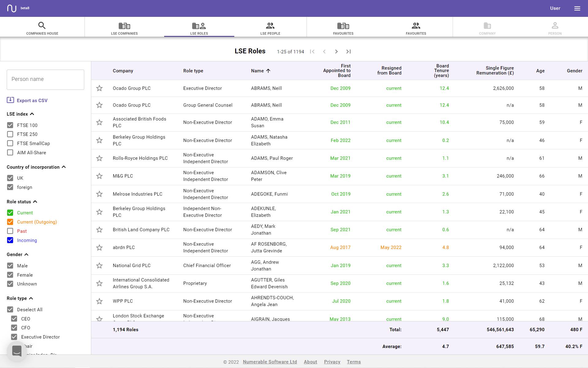
Task: Favourite the ADAMS, Natasha Elizabeth row
Action: point(99,140)
